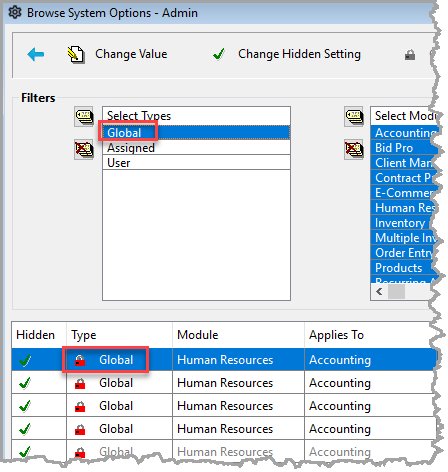
Task: Click the modules list left scroll arrow
Action: click(379, 292)
